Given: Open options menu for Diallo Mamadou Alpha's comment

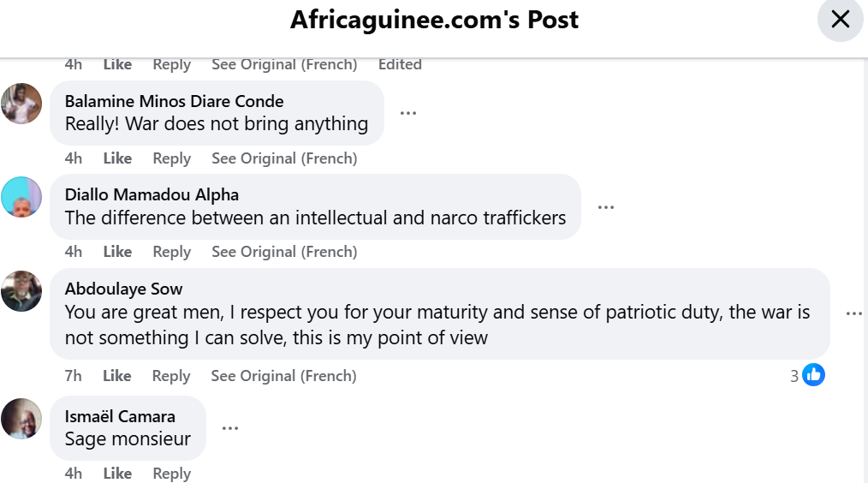Looking at the screenshot, I should (x=606, y=207).
